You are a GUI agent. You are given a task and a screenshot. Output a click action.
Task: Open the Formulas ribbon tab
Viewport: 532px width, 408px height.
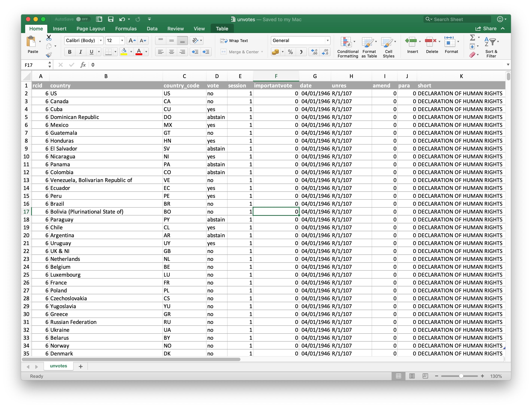126,28
